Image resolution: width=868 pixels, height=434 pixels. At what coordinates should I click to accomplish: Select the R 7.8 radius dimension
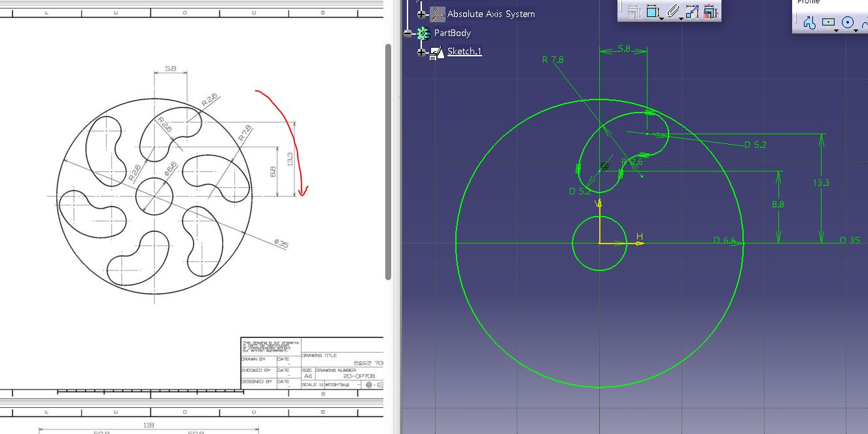tap(553, 60)
